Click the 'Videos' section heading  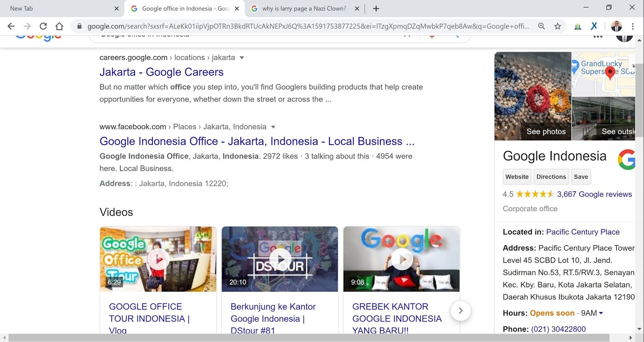pyautogui.click(x=116, y=212)
